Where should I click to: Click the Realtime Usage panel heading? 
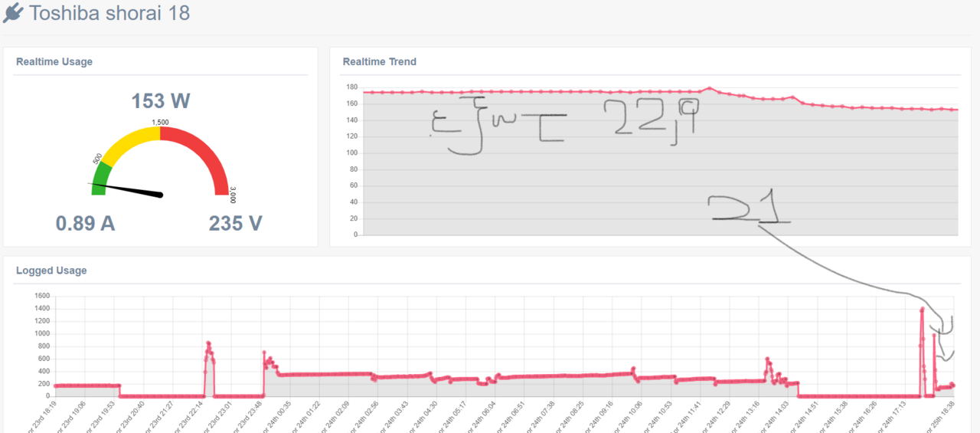54,61
